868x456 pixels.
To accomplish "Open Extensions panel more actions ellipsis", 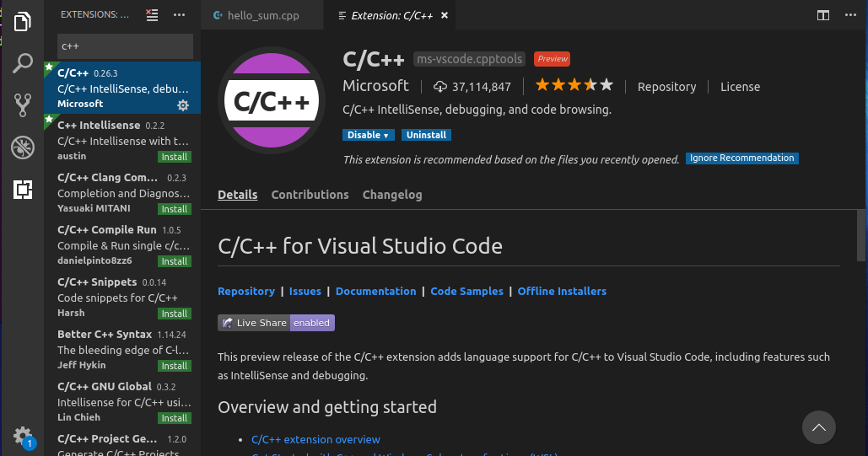I will pyautogui.click(x=179, y=15).
